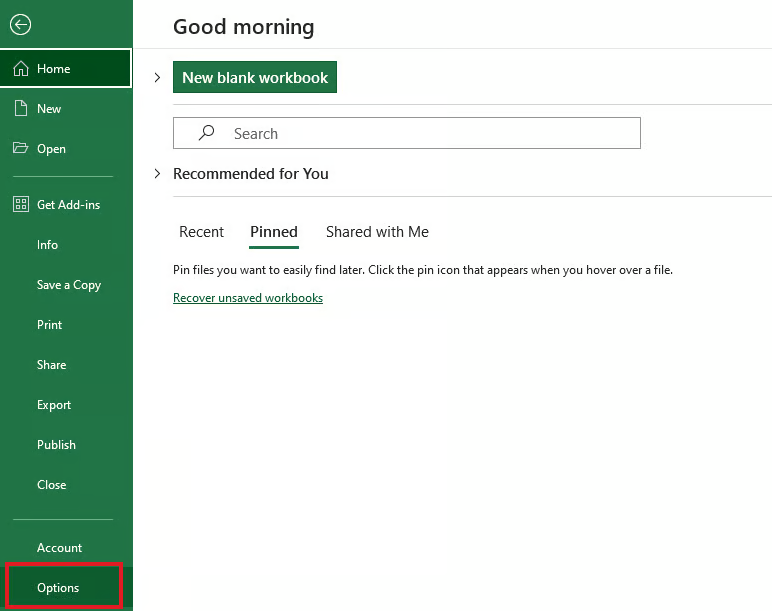772x611 pixels.
Task: Open Recover unsaved workbooks link
Action: coord(248,298)
